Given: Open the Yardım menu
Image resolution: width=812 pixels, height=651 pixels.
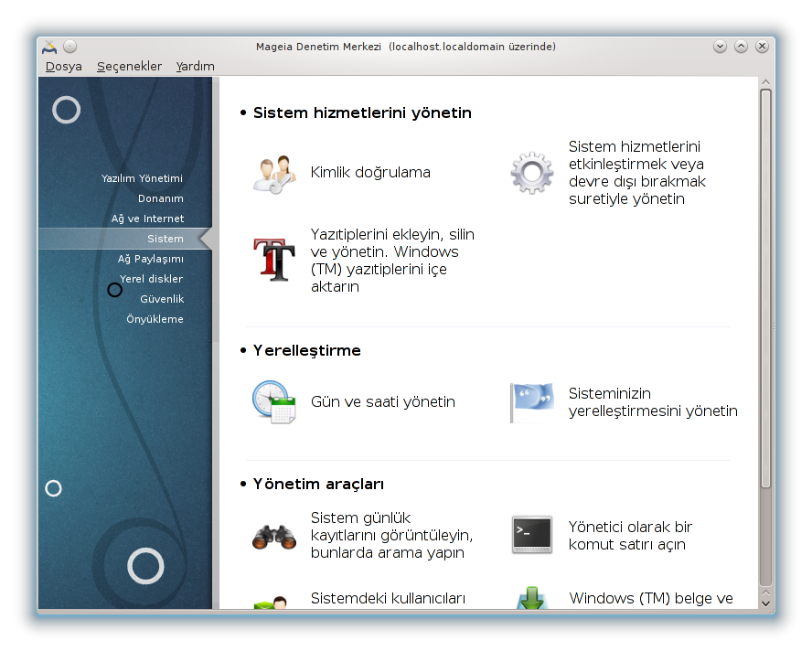Looking at the screenshot, I should click(x=196, y=67).
